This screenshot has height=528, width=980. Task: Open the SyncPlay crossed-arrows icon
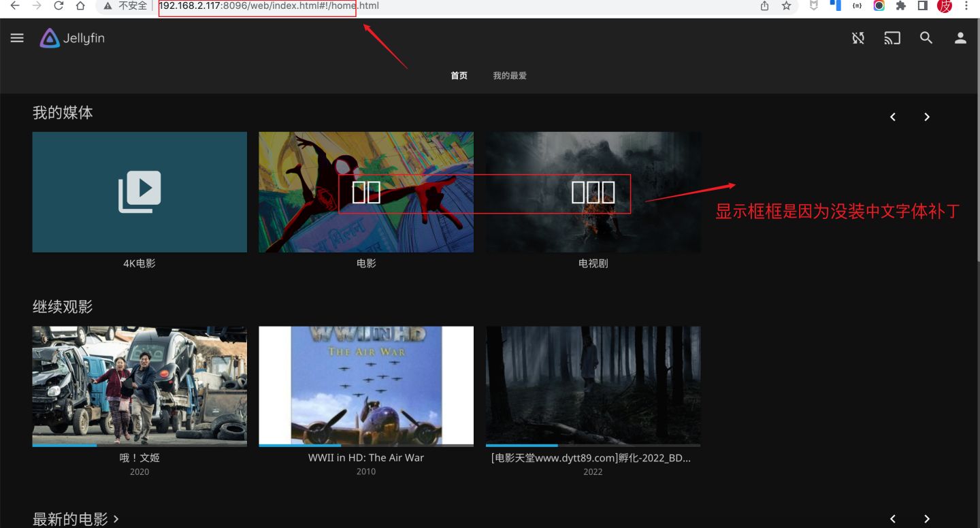858,38
